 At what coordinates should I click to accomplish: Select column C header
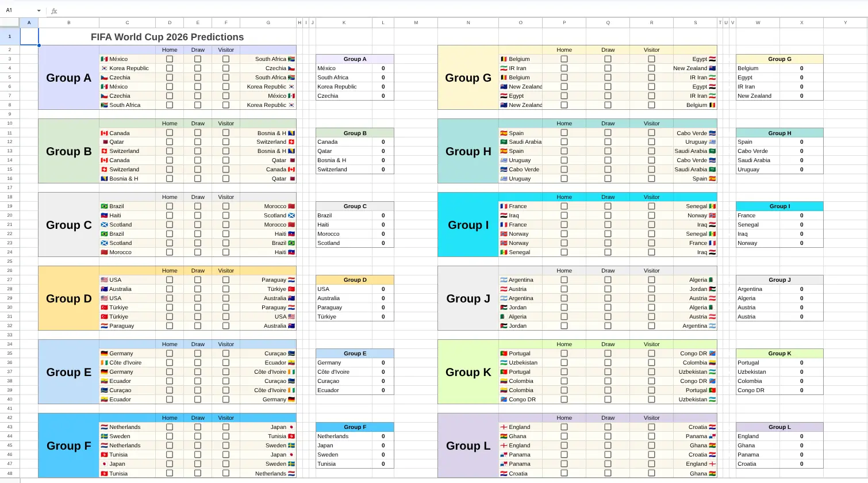pyautogui.click(x=128, y=22)
